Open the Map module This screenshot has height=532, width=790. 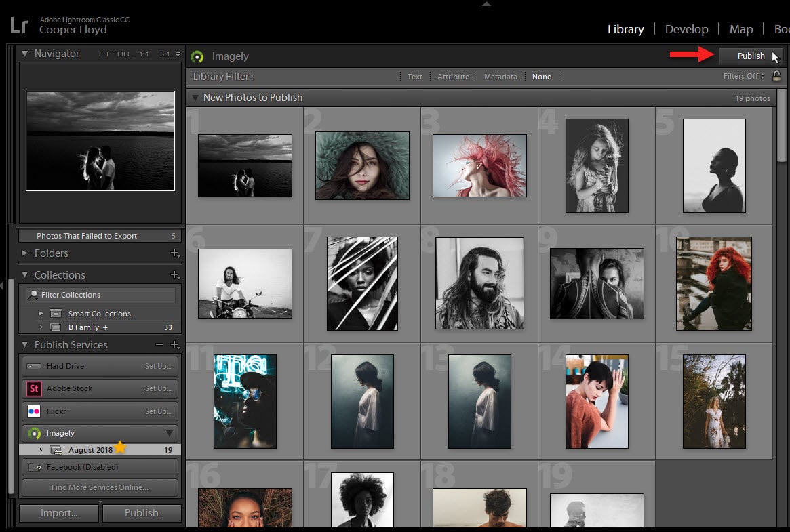tap(741, 29)
